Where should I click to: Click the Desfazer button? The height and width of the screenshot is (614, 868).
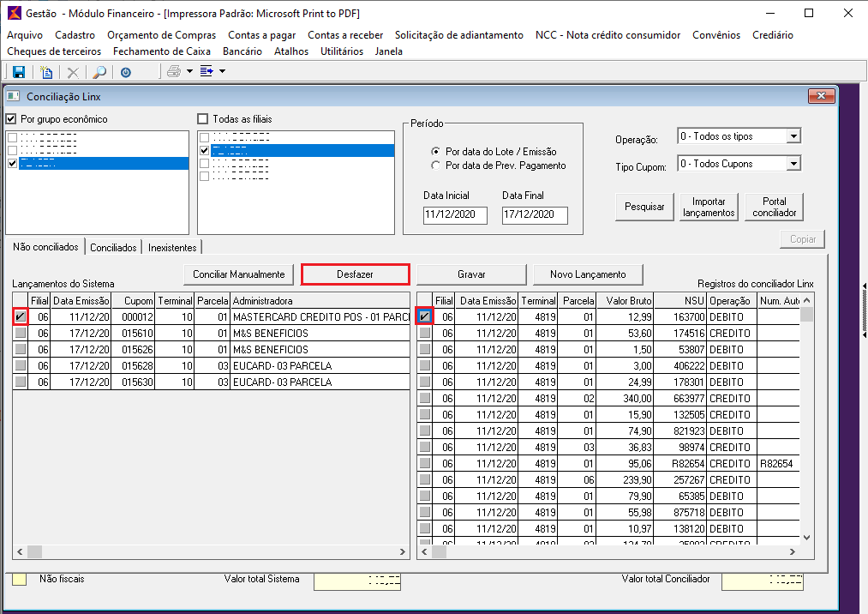point(355,274)
